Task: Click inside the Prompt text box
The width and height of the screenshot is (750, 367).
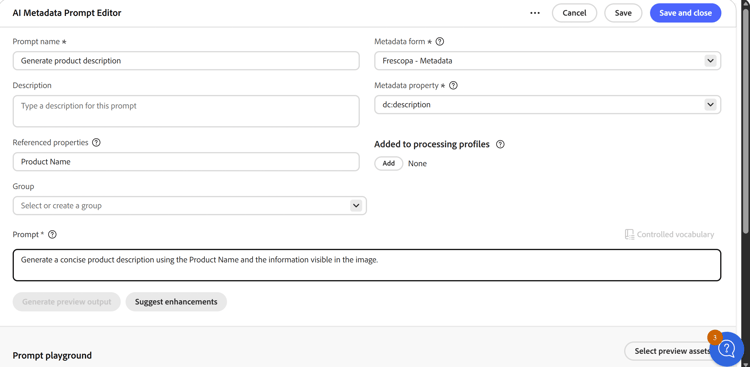Action: (x=367, y=265)
